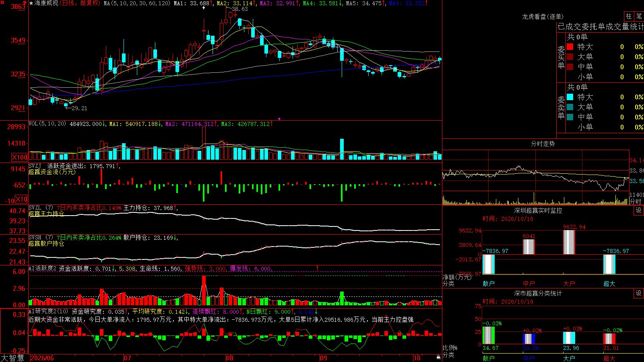Screen dimensions: 644x362
Task: Click the ×100 scale box in volume panel
Action: point(19,157)
